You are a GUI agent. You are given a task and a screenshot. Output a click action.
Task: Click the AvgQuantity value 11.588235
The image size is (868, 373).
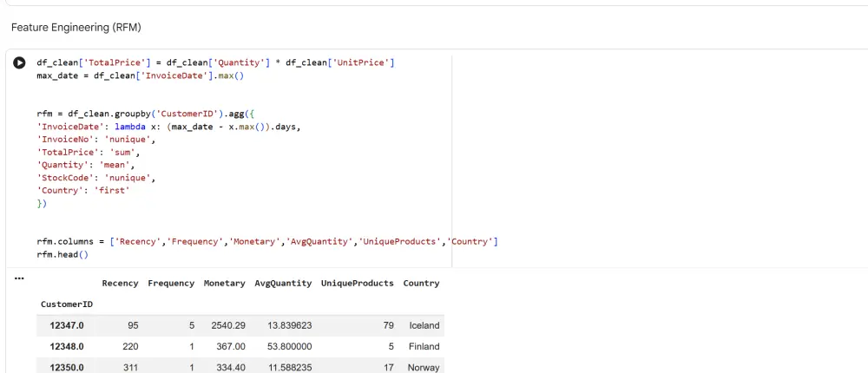290,368
